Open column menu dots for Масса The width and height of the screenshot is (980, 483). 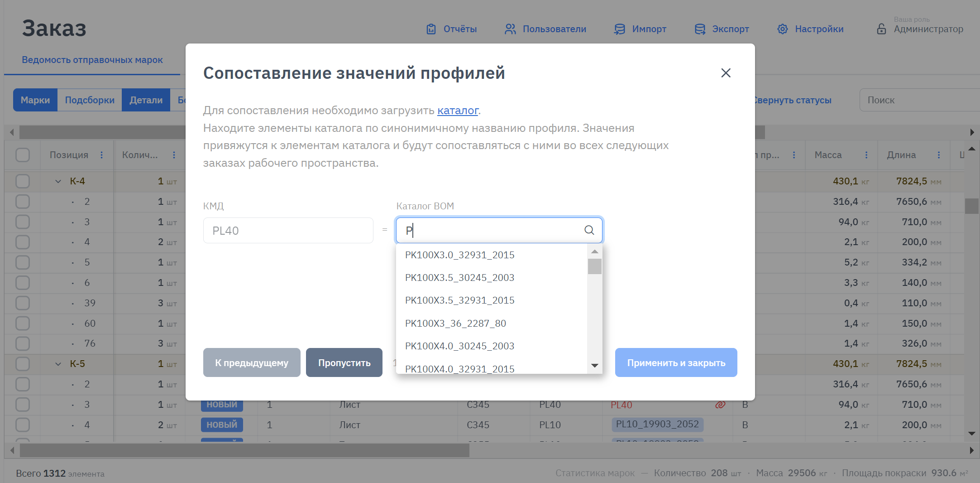(x=866, y=155)
